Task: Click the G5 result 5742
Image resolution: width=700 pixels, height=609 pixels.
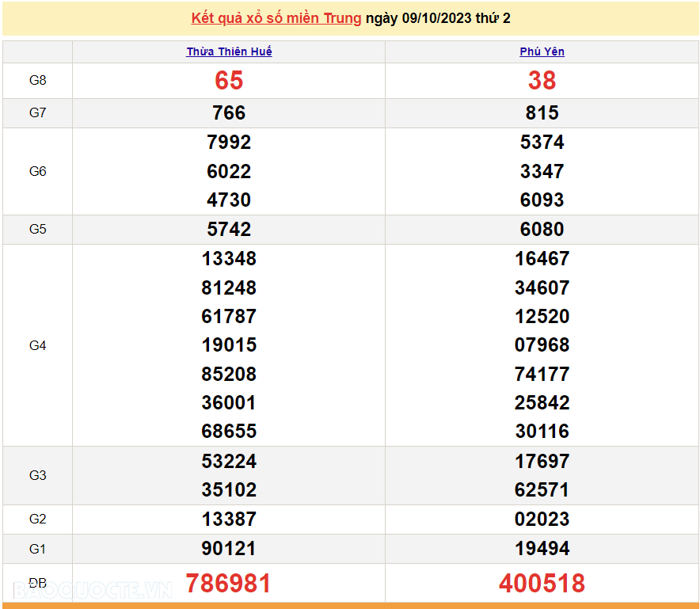Action: click(x=229, y=230)
